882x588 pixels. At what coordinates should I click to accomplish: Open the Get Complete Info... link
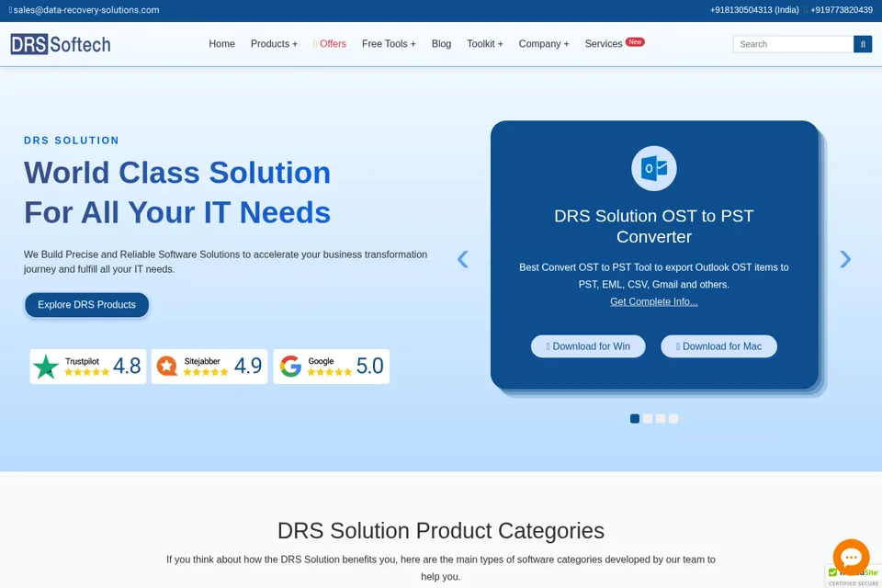(653, 301)
